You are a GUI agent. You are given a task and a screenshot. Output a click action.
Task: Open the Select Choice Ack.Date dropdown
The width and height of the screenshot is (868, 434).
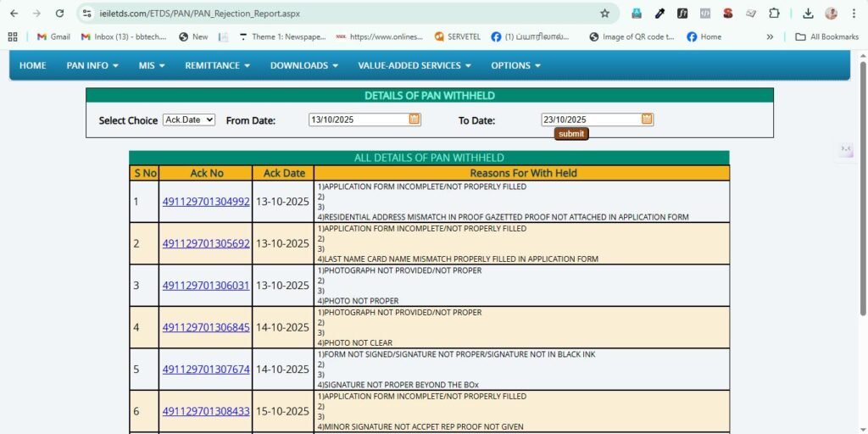(189, 120)
